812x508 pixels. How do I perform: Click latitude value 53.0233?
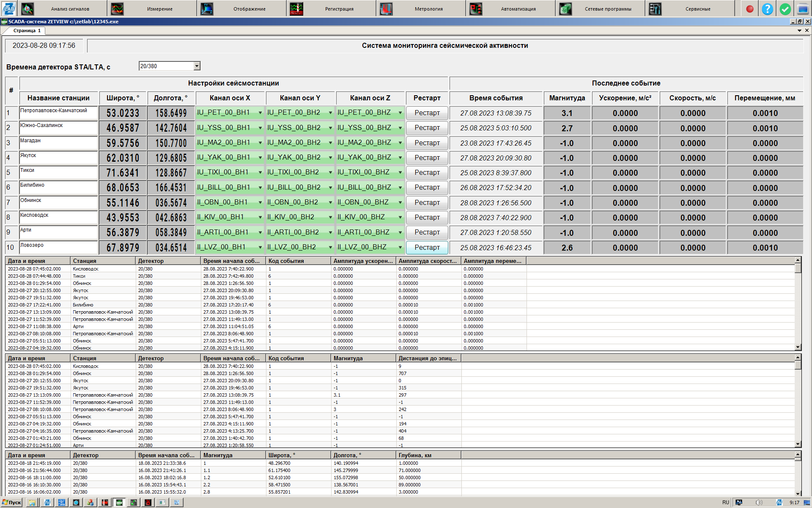click(123, 113)
